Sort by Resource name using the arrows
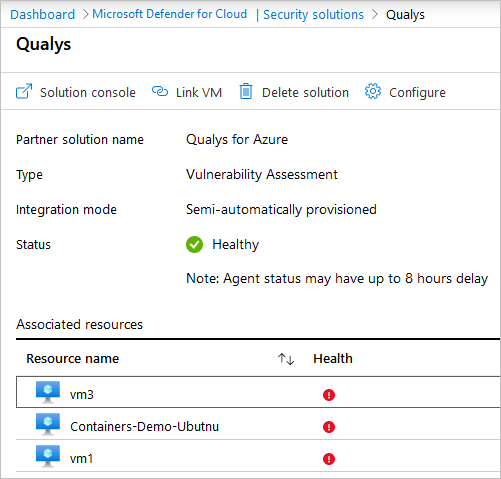501x479 pixels. [286, 359]
